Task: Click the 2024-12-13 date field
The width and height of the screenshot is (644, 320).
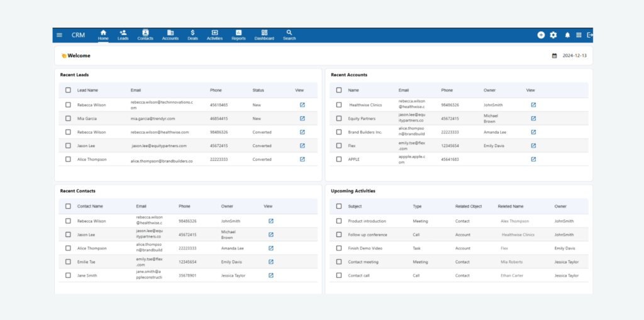Action: [x=575, y=56]
